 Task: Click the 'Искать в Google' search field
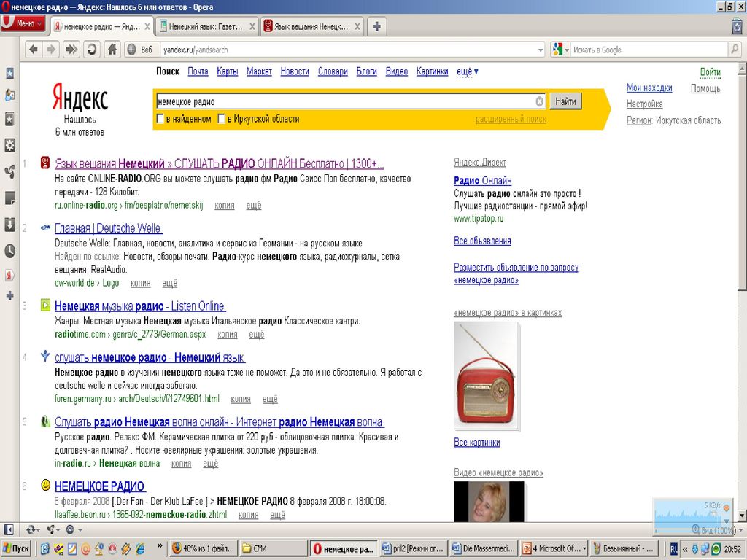click(649, 50)
